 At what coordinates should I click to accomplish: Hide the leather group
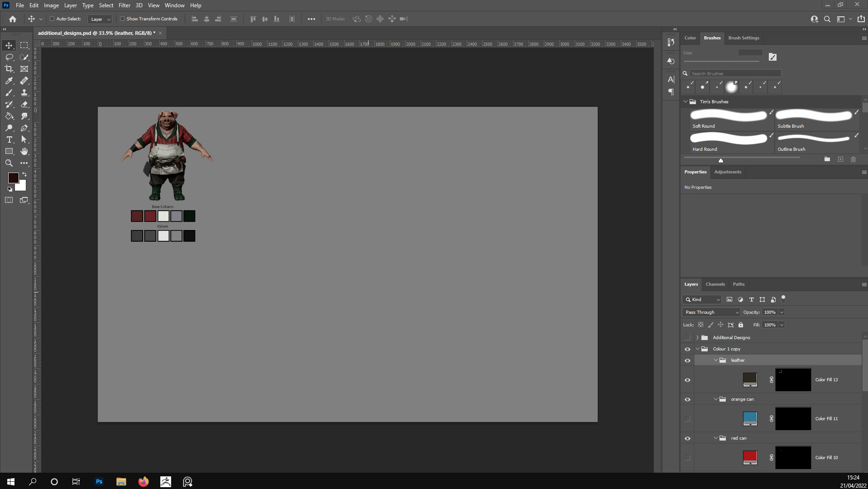[687, 360]
